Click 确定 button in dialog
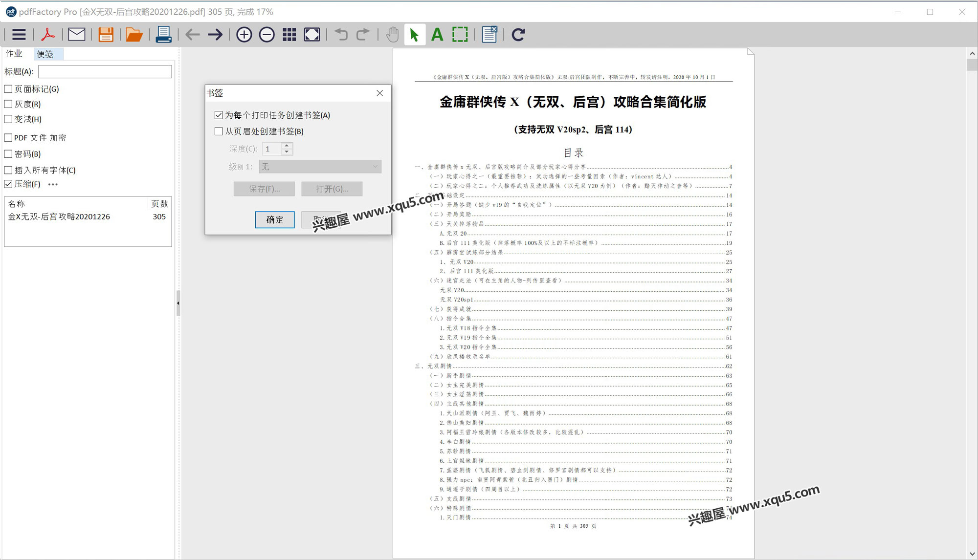Screen dimensions: 978x560 (x=275, y=219)
